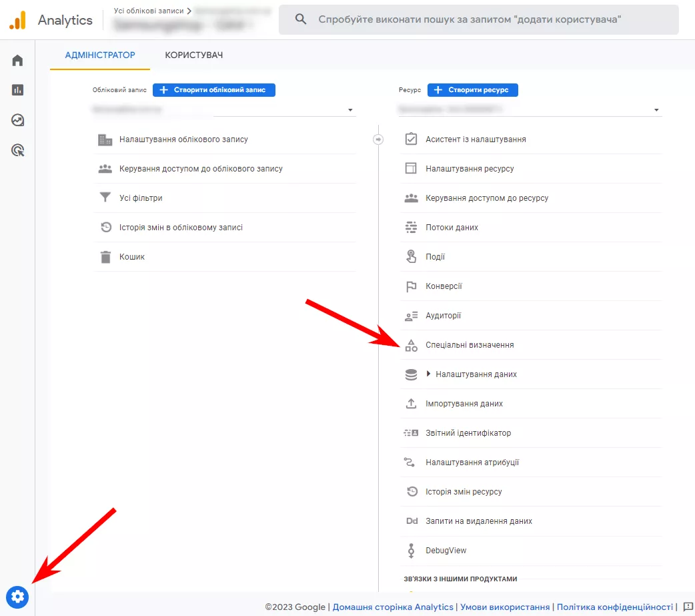Click the Кошик trash icon
Viewport: 695px width, 616px height.
[105, 257]
